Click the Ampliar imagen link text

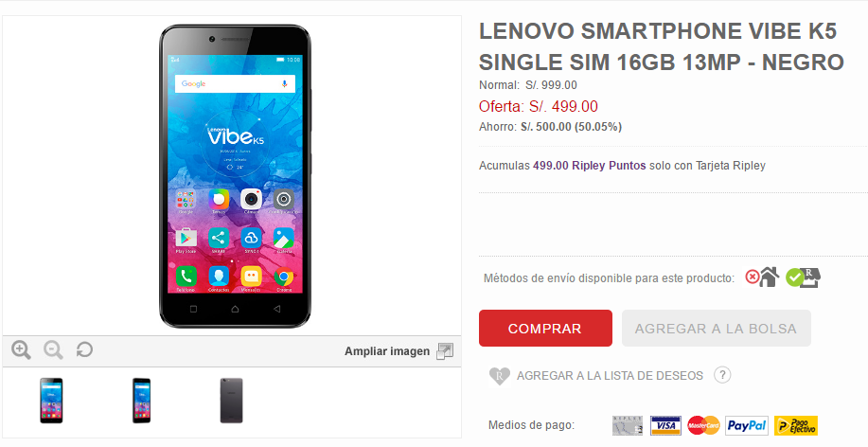pyautogui.click(x=387, y=351)
